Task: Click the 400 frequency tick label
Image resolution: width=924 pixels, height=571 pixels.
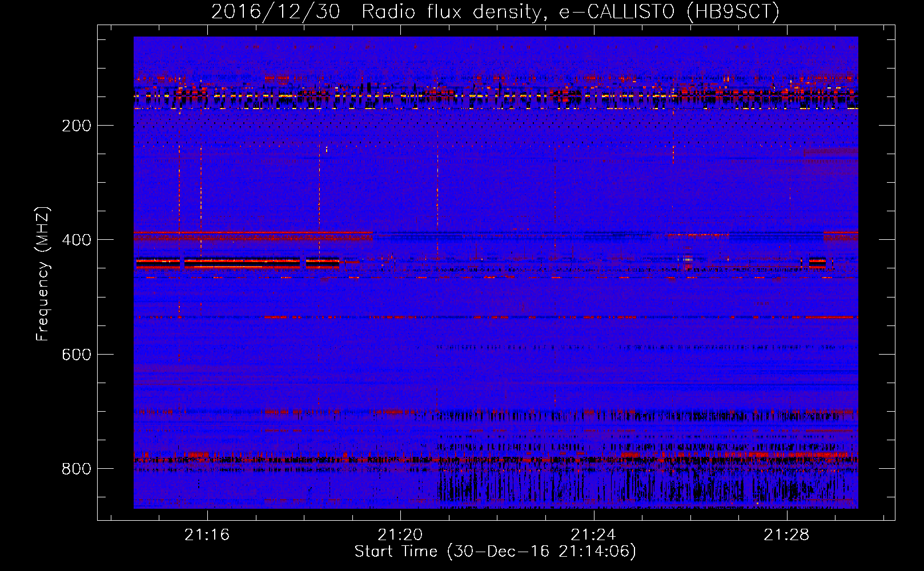Action: coord(77,240)
